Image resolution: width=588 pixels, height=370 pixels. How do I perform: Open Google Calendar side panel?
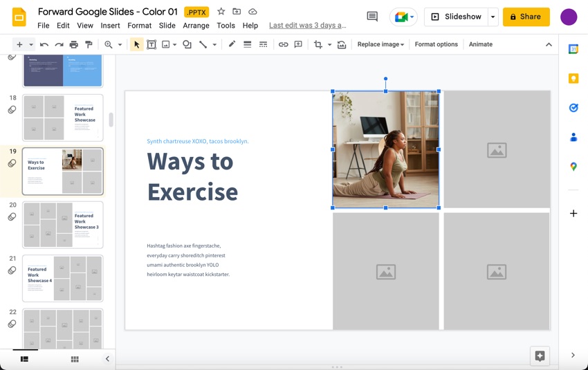[x=573, y=49]
